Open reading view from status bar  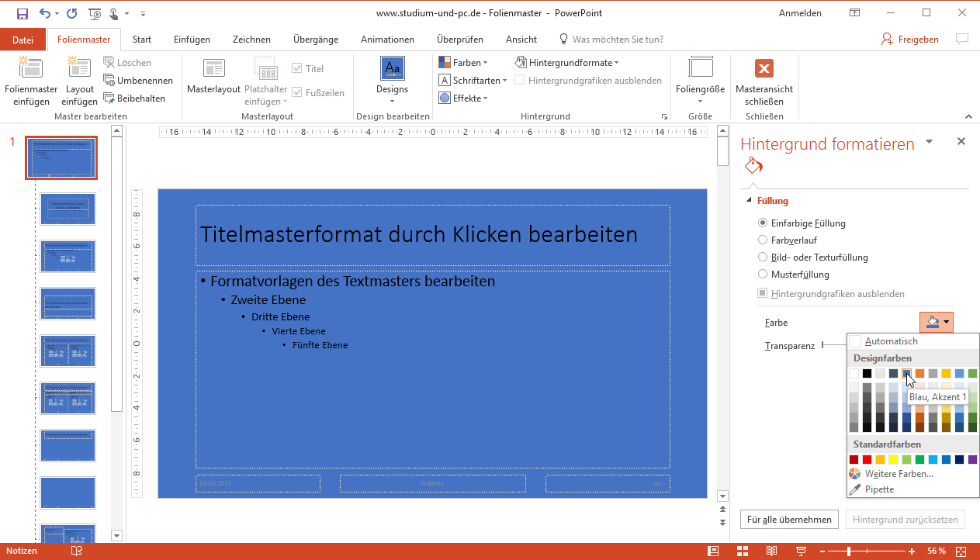click(x=771, y=551)
